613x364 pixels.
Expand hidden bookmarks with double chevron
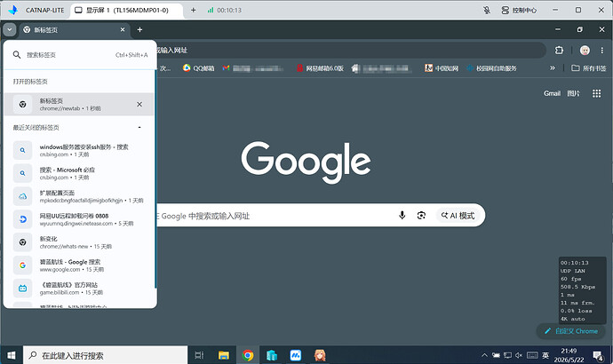553,68
